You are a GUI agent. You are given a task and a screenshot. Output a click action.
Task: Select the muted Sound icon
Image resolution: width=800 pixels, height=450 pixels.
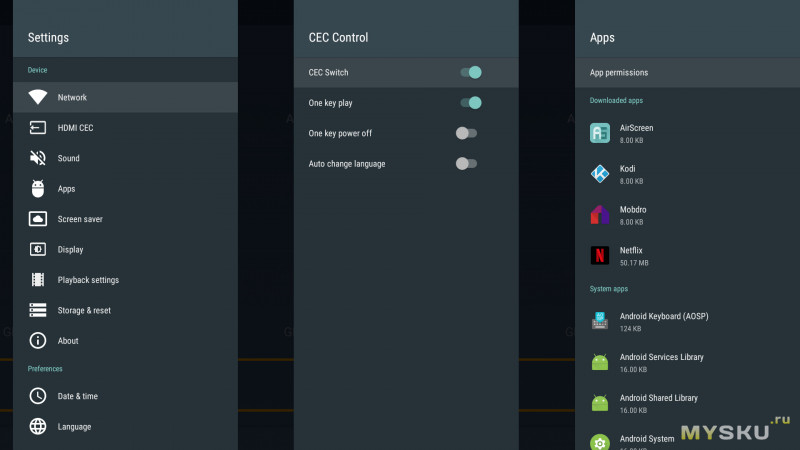coord(38,158)
